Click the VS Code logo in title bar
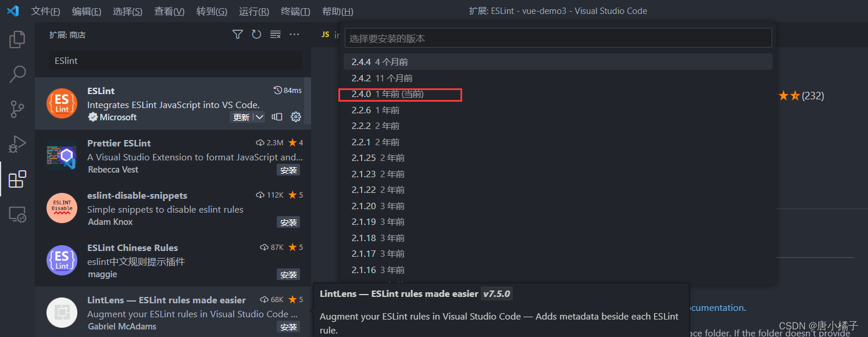Viewport: 868px width, 337px height. 13,11
